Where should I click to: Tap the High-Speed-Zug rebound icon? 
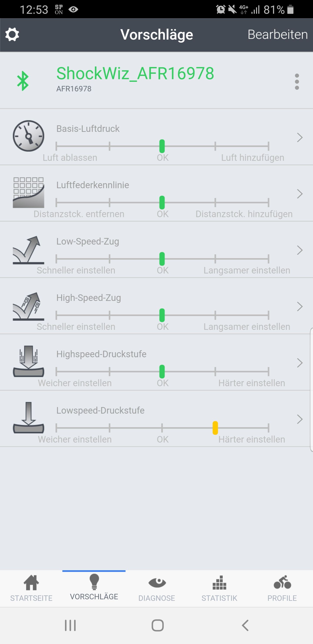point(28,306)
